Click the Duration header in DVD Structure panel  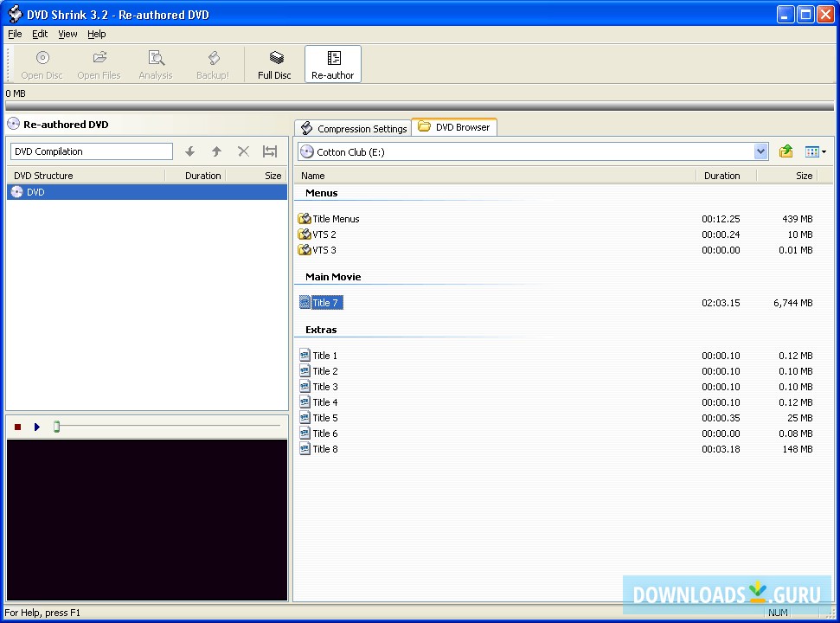pos(195,176)
